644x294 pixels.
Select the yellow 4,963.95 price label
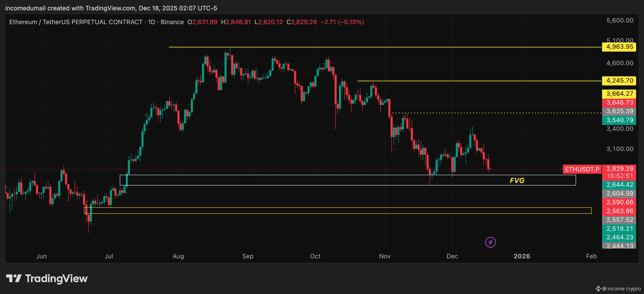pyautogui.click(x=619, y=47)
